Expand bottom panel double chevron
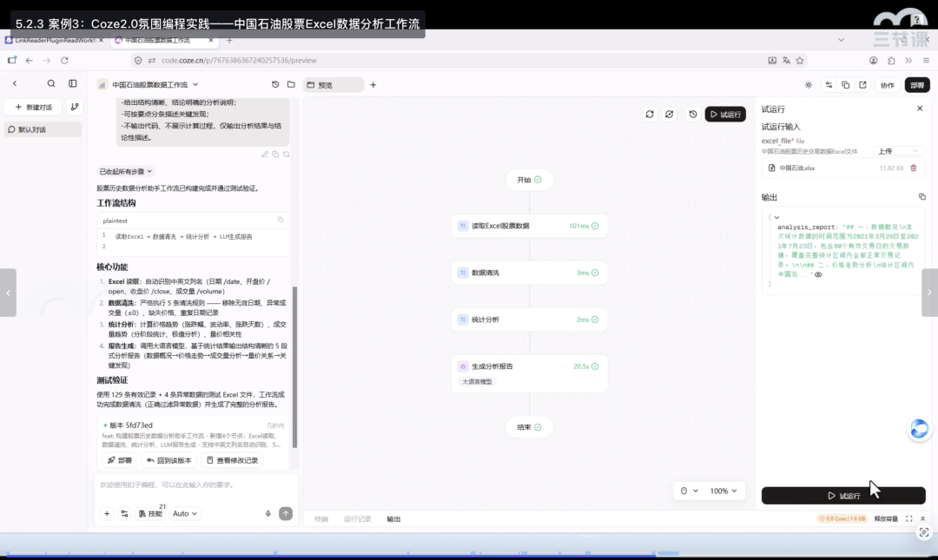This screenshot has width=938, height=560. click(922, 518)
